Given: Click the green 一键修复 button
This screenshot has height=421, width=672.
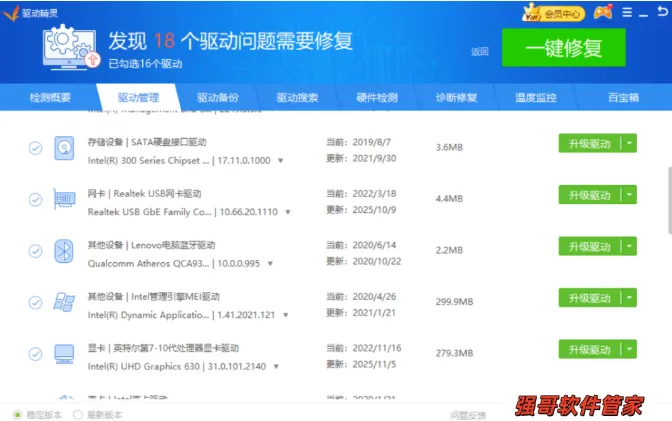Looking at the screenshot, I should pos(564,48).
